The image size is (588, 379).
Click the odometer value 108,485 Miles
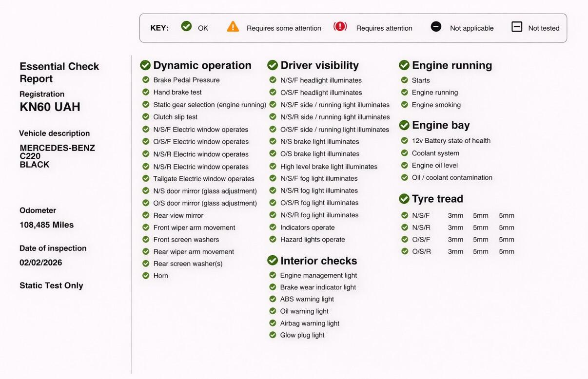tap(46, 225)
